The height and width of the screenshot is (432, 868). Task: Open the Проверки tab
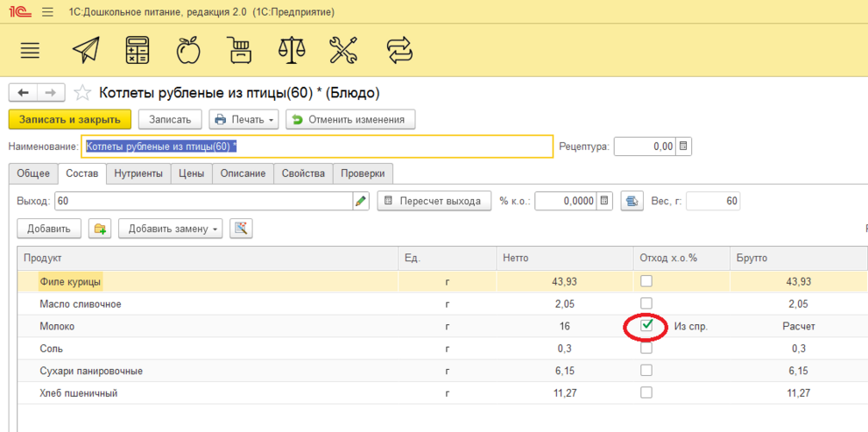[x=363, y=174]
